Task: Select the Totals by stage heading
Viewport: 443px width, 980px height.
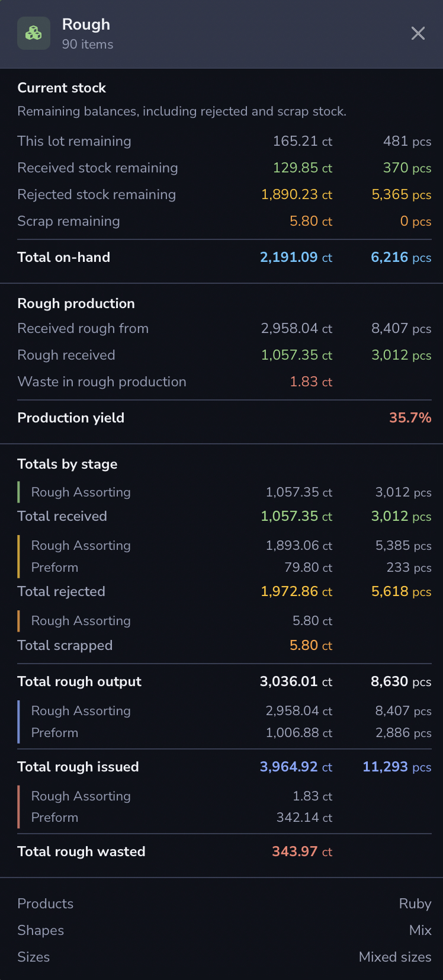Action: (68, 464)
